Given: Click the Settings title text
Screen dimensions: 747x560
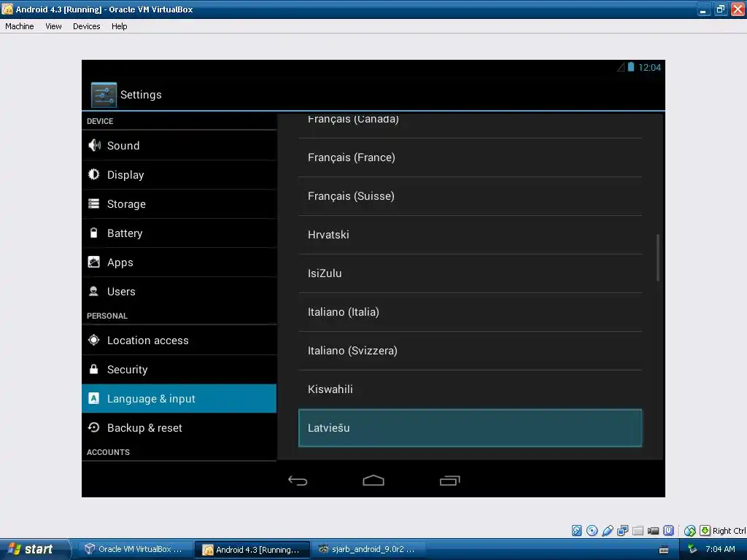Looking at the screenshot, I should 141,95.
